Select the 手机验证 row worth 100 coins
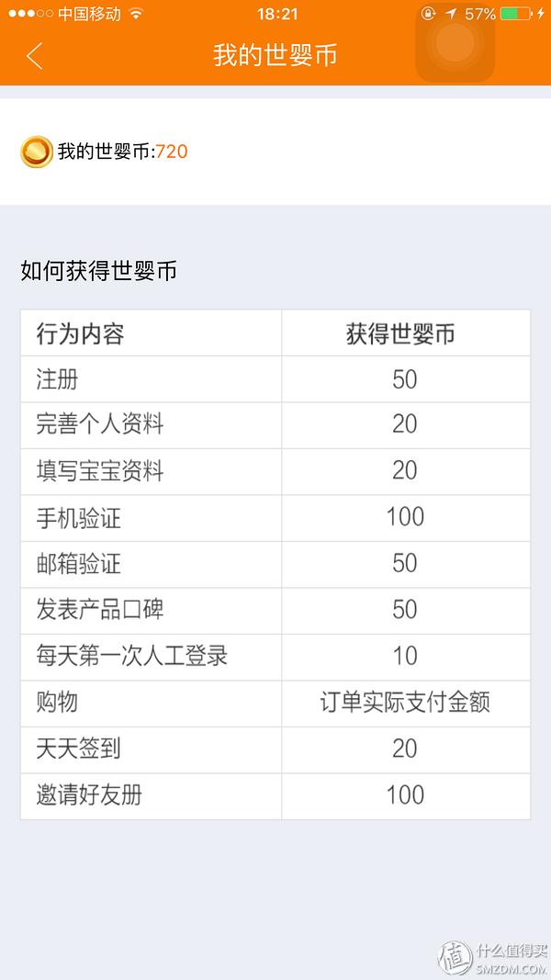The width and height of the screenshot is (551, 980). pyautogui.click(x=152, y=518)
